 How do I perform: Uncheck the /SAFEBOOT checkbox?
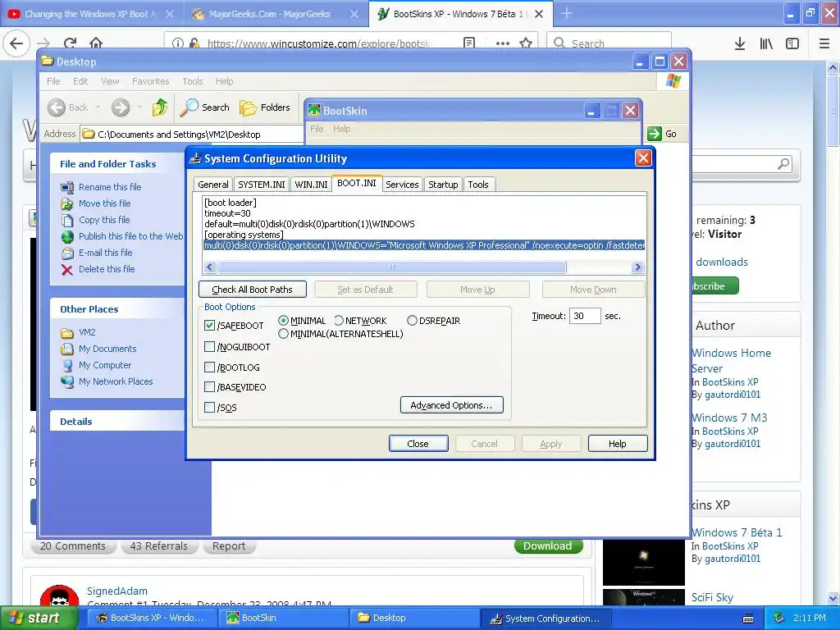[x=209, y=325]
